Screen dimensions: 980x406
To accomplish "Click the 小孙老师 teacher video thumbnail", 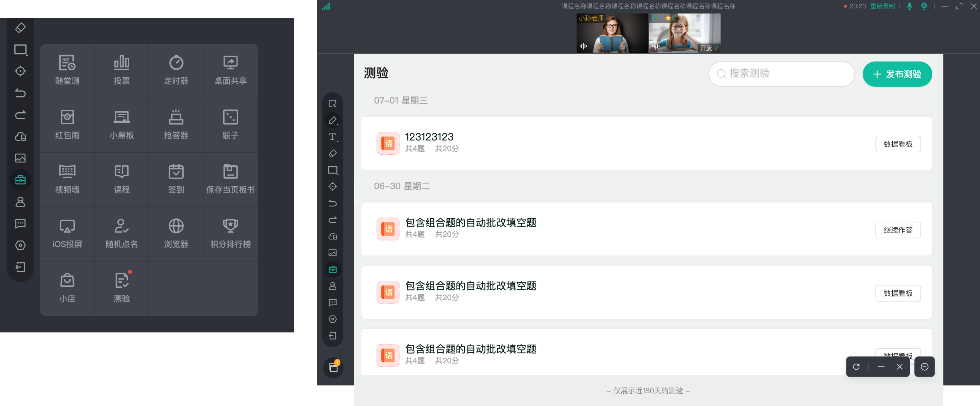I will pos(612,33).
